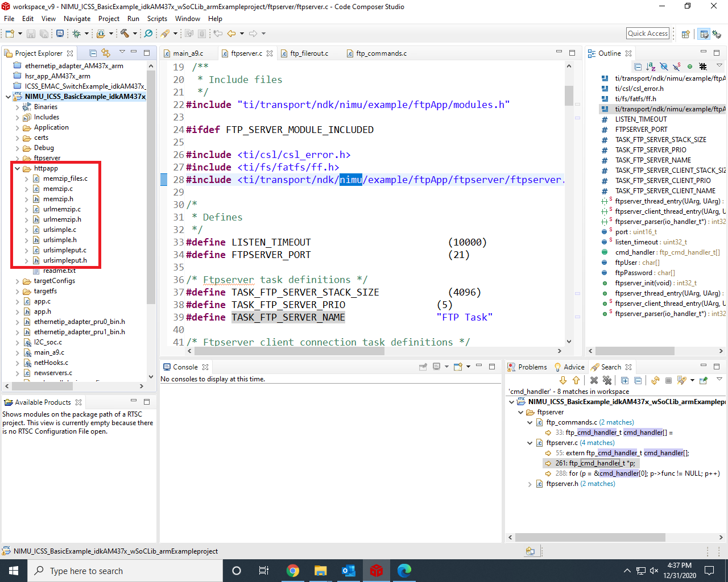The height and width of the screenshot is (582, 728).
Task: Expand the Includes node
Action: coord(18,117)
